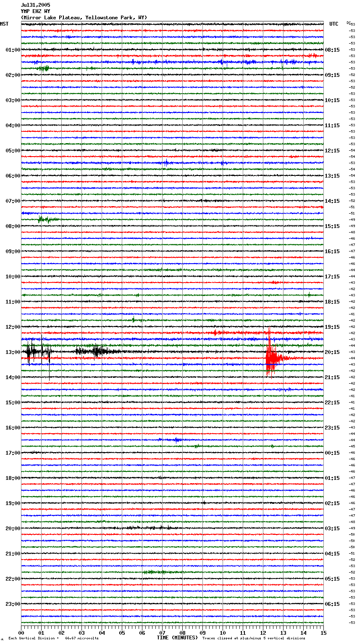Click the 01:15 UTC time label
The width and height of the screenshot is (357, 644).
click(x=332, y=478)
